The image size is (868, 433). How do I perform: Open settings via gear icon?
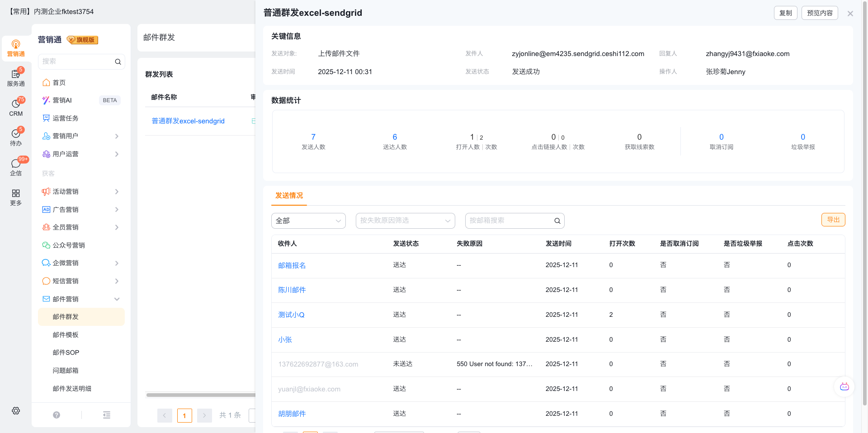coord(16,410)
